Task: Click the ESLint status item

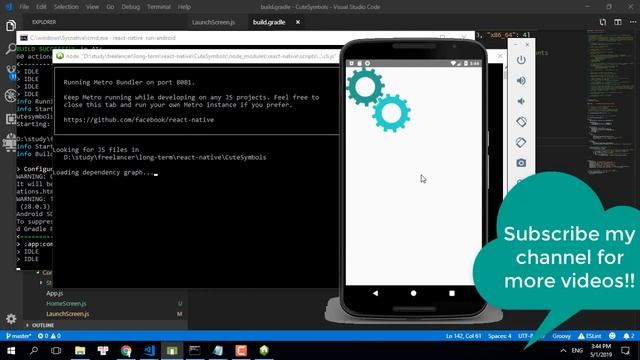Action: tap(590, 336)
